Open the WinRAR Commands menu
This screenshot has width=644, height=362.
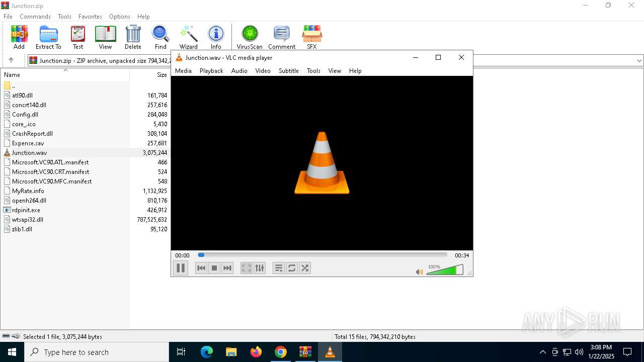point(35,17)
